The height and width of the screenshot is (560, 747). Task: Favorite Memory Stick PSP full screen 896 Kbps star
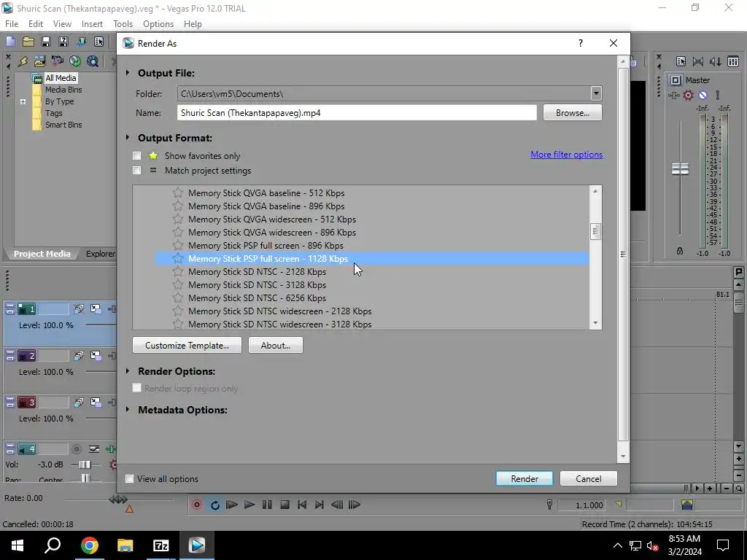[x=178, y=245]
